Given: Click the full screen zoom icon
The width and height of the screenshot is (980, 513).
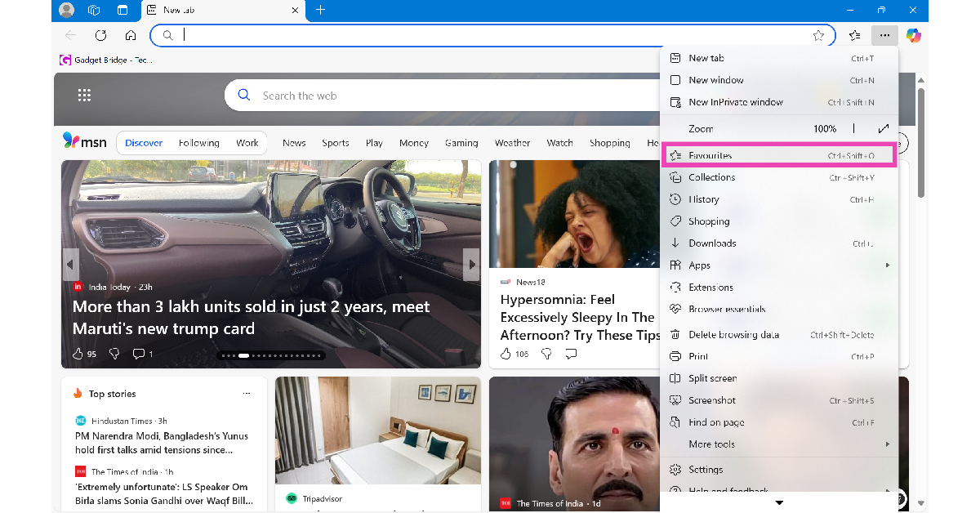Looking at the screenshot, I should click(x=883, y=129).
